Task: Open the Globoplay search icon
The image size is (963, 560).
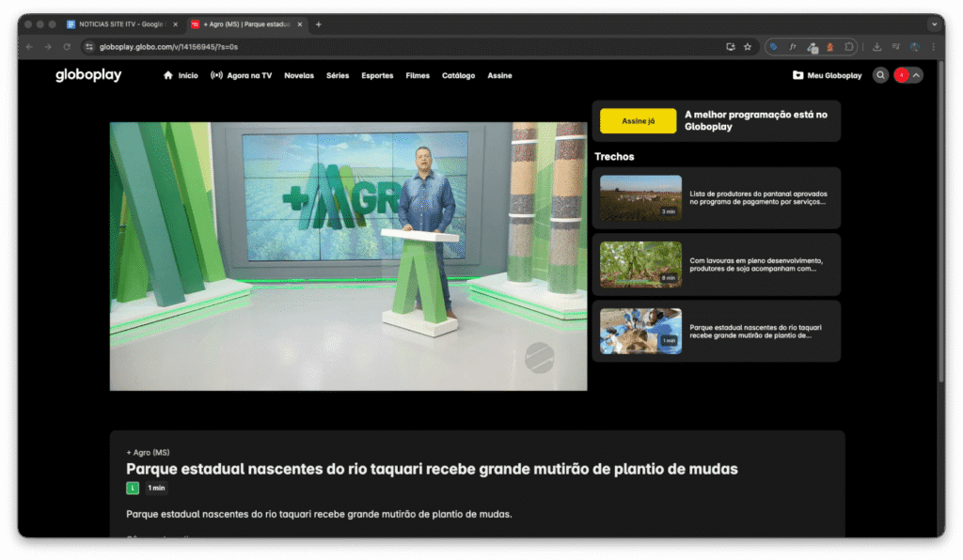Action: click(880, 75)
